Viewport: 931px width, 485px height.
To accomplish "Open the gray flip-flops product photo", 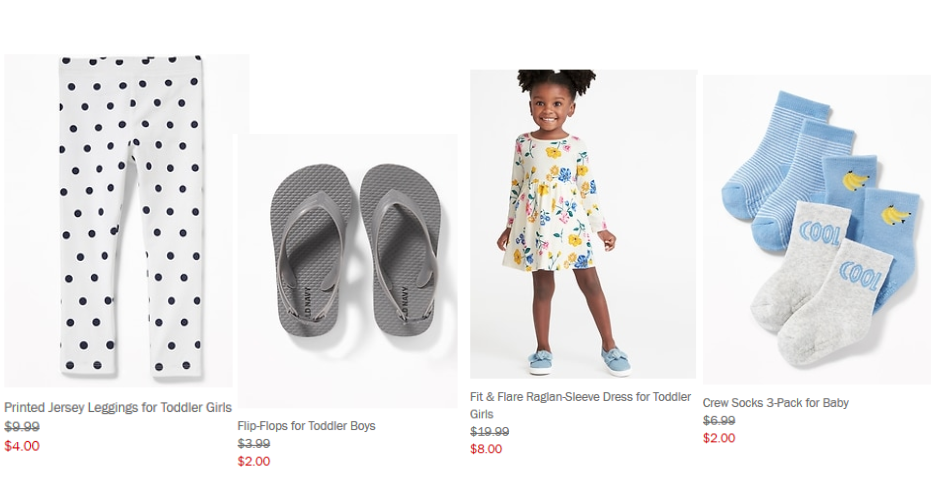I will click(x=347, y=270).
